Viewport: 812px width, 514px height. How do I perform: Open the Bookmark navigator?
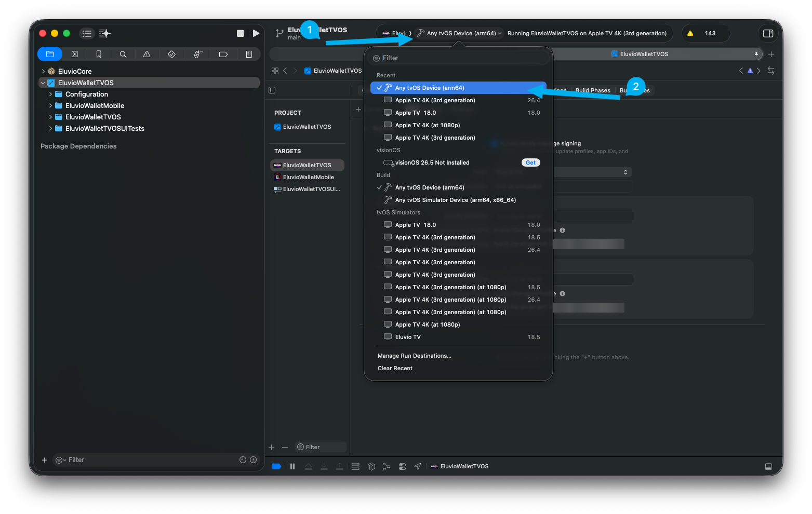[x=99, y=54]
